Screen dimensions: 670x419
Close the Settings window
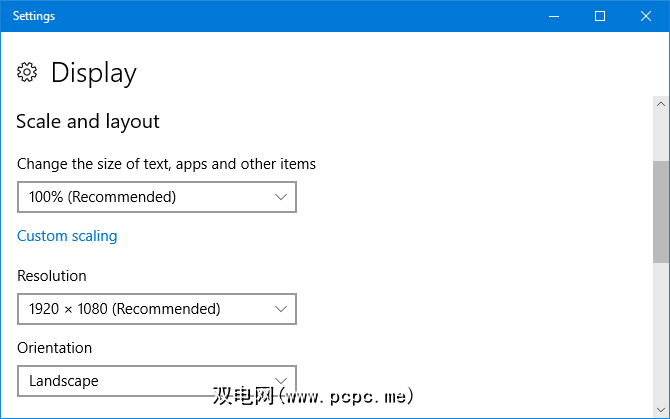pyautogui.click(x=646, y=16)
